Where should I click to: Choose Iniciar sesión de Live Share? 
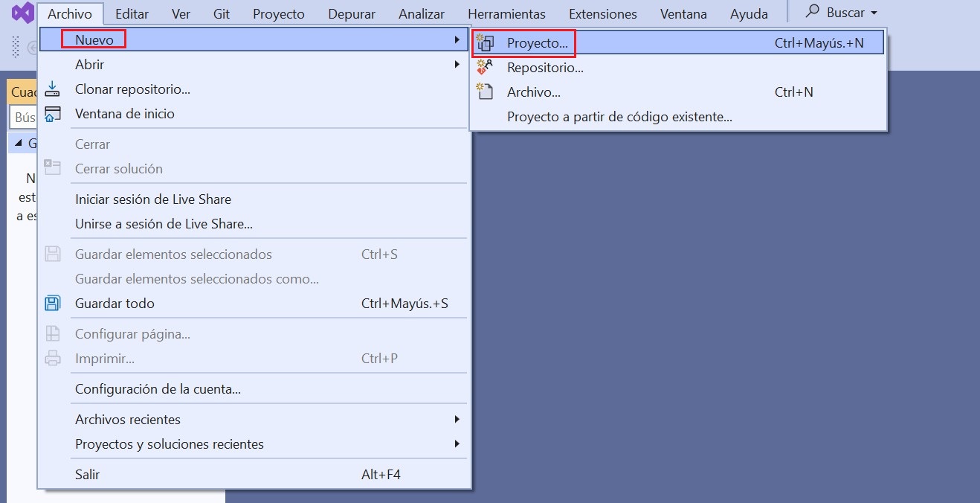point(153,199)
